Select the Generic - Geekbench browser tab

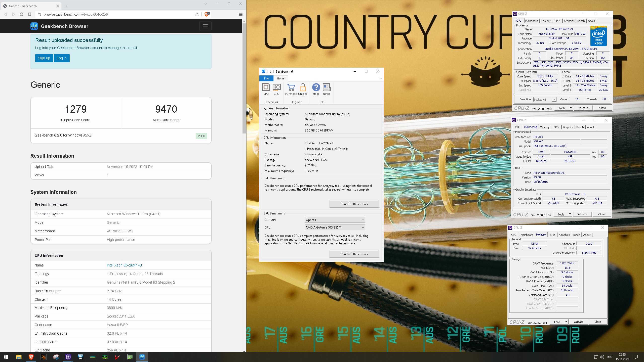point(31,6)
